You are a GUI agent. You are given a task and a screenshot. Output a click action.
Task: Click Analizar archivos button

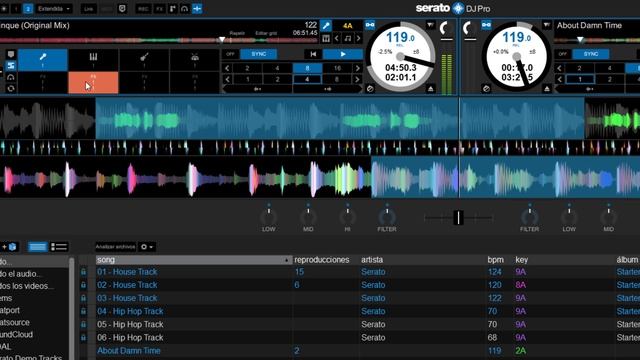[x=115, y=247]
